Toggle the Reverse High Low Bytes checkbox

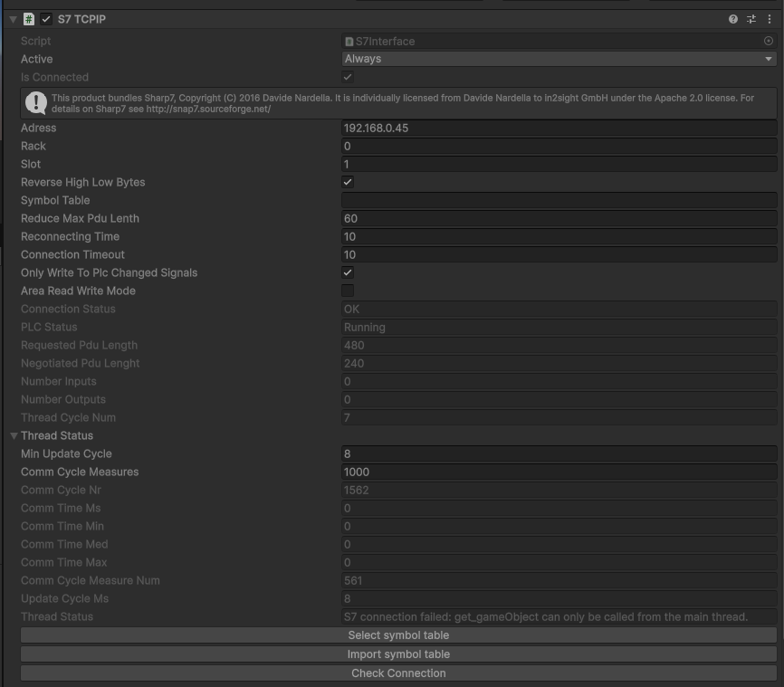click(x=348, y=182)
